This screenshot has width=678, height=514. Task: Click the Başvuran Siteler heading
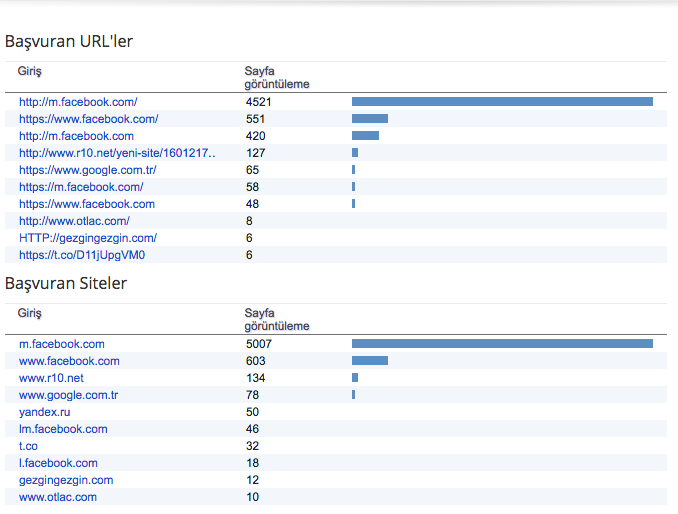66,284
